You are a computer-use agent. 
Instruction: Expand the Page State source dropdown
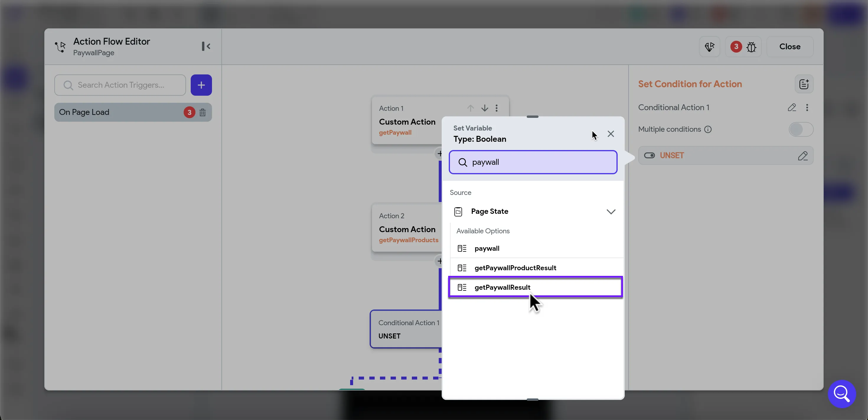611,212
